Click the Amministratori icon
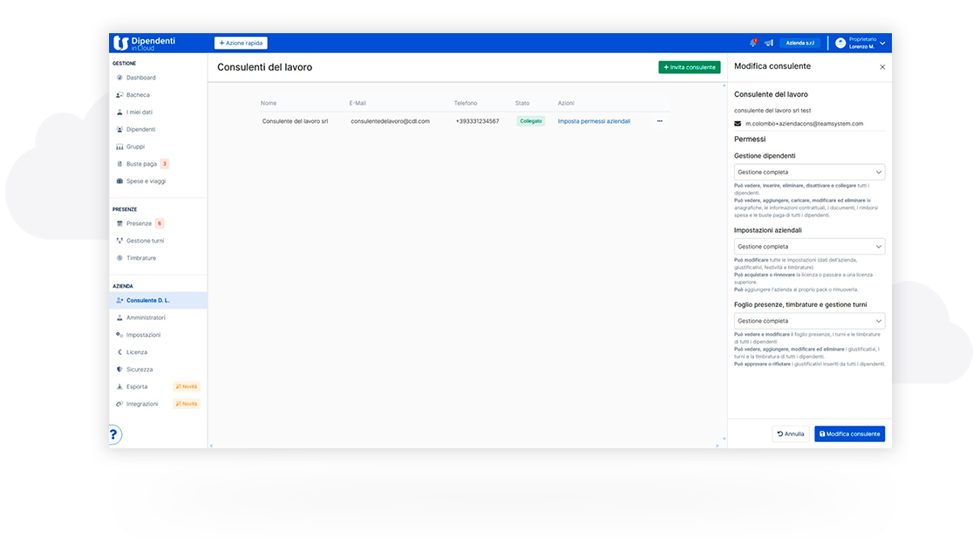 (x=119, y=317)
